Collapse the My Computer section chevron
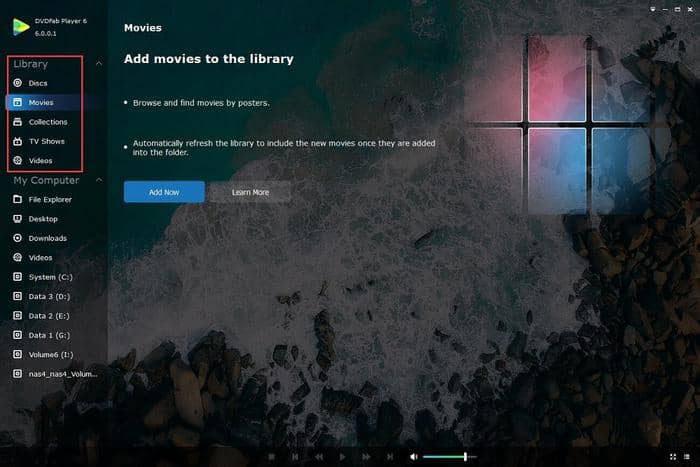The image size is (700, 467). [x=99, y=180]
